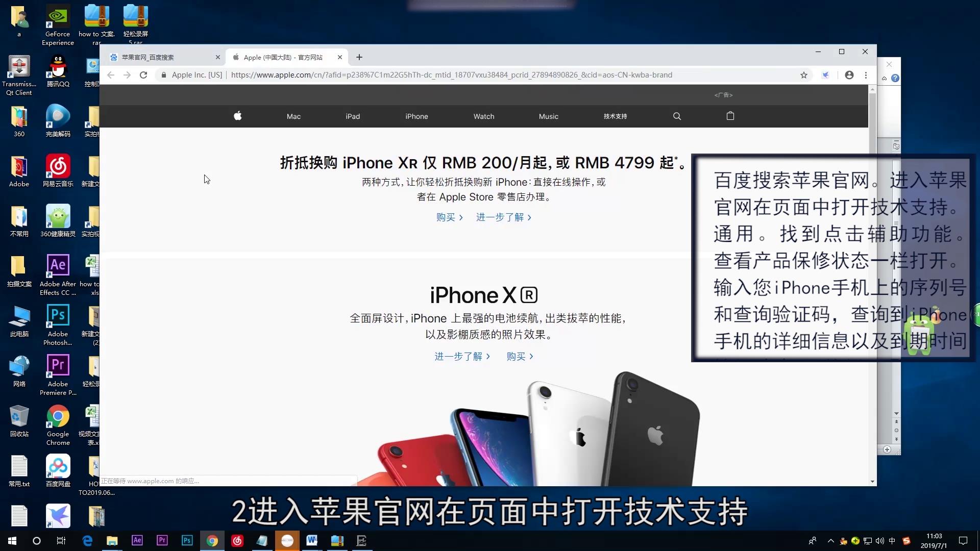
Task: Open shopping bag dropdown in navbar
Action: [x=730, y=116]
